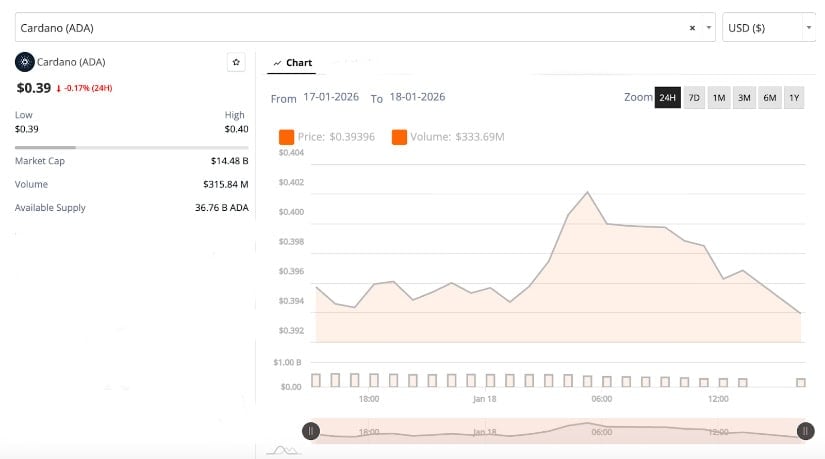Click the small wave icon below the navigator
This screenshot has width=825, height=459.
coord(287,451)
